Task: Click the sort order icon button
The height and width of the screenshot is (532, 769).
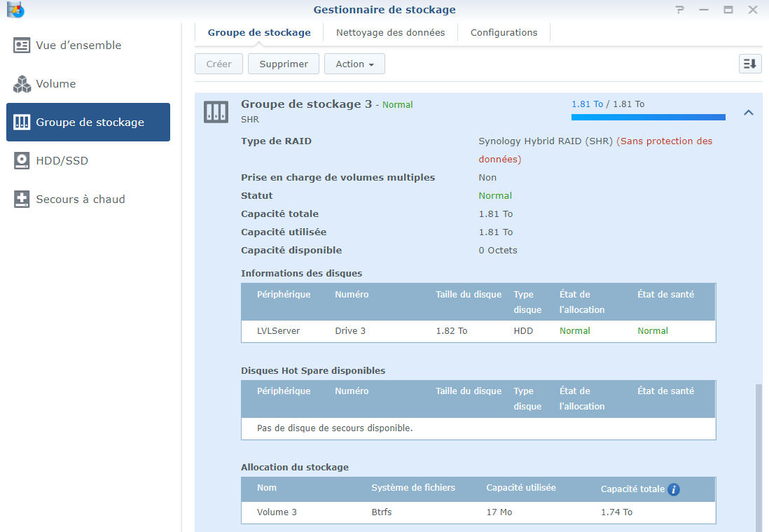Action: click(750, 64)
